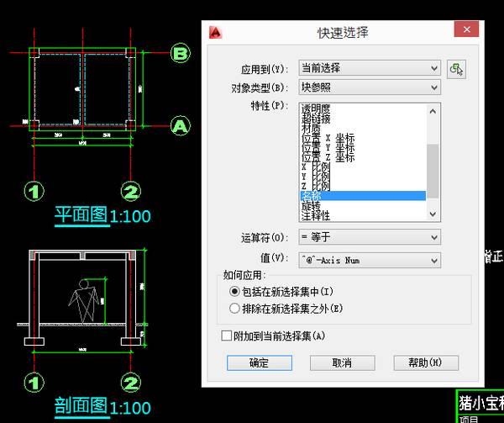Click axis bubble B on the plan

point(180,54)
